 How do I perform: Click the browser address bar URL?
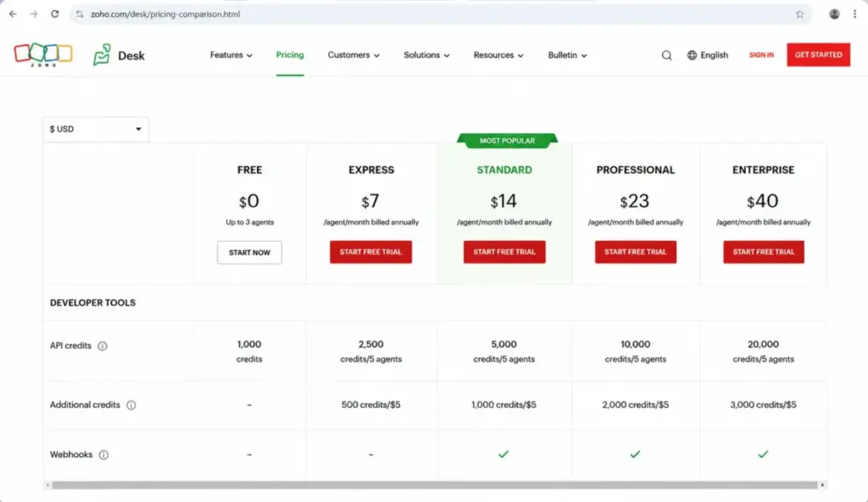[165, 14]
